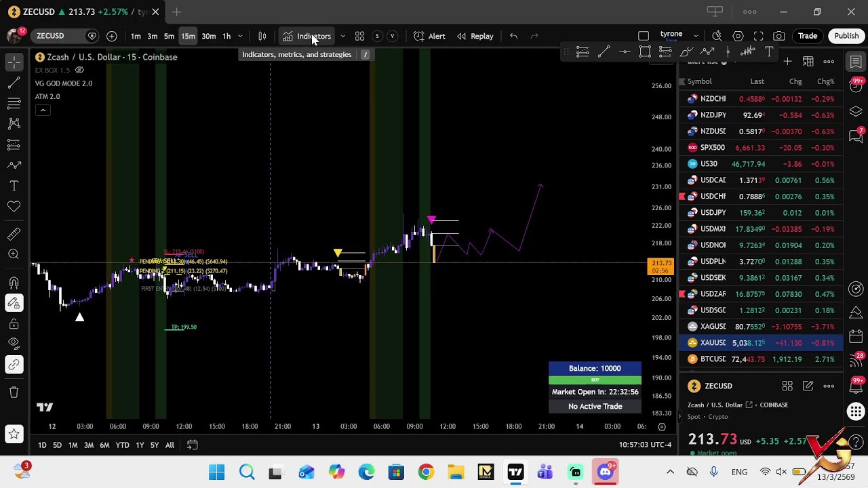
Task: Switch to the 3m timeframe
Action: [x=153, y=36]
